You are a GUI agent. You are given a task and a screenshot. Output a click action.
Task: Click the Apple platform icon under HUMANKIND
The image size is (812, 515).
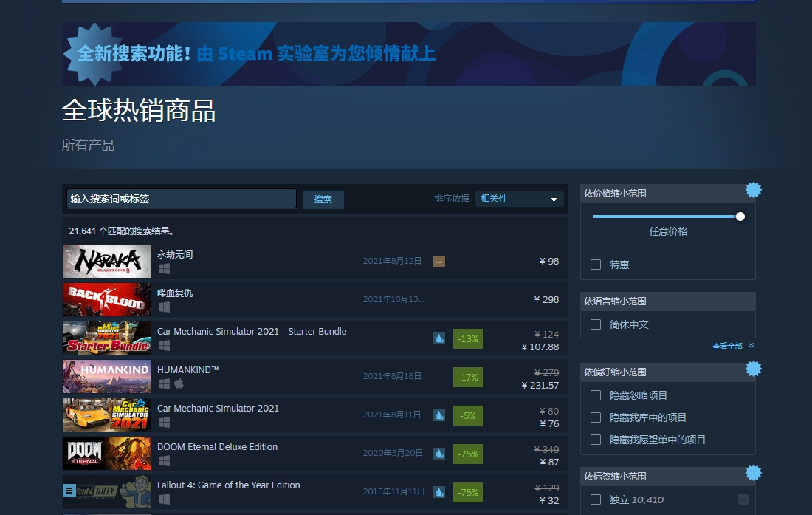(x=179, y=383)
